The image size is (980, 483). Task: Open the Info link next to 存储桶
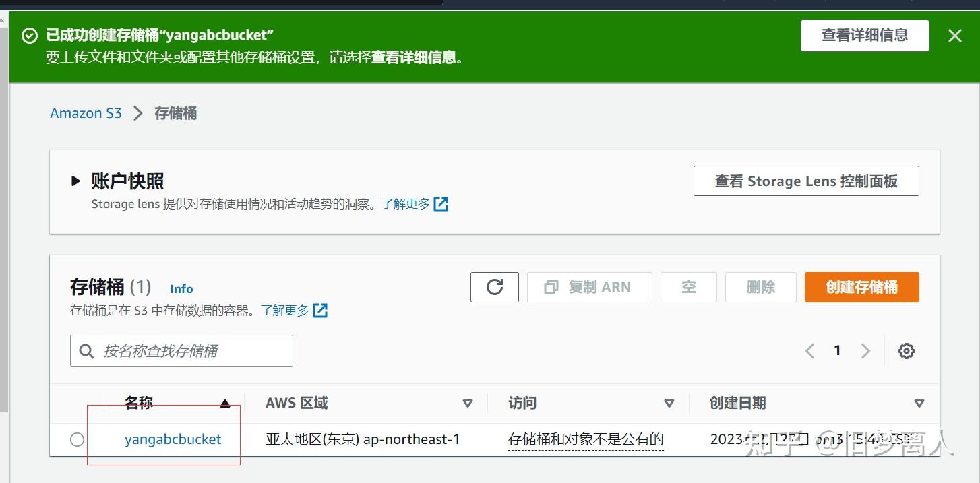tap(181, 288)
